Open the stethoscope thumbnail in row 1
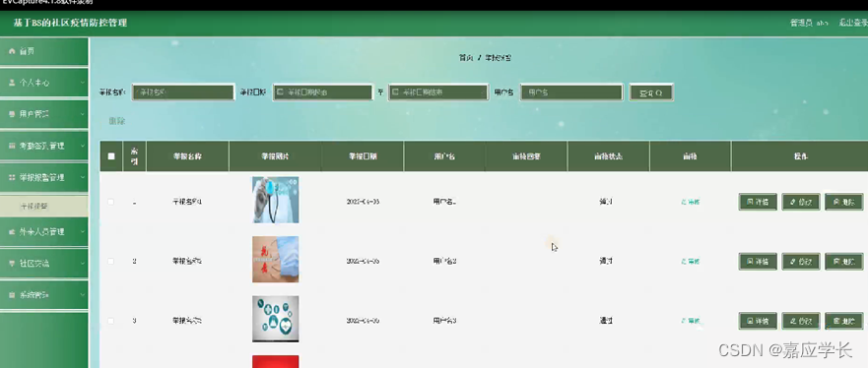The image size is (868, 368). [276, 200]
